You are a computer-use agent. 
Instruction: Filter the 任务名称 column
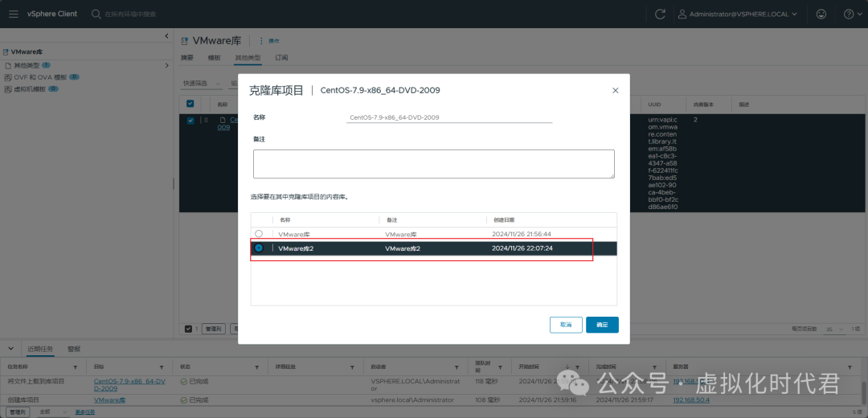[76, 367]
